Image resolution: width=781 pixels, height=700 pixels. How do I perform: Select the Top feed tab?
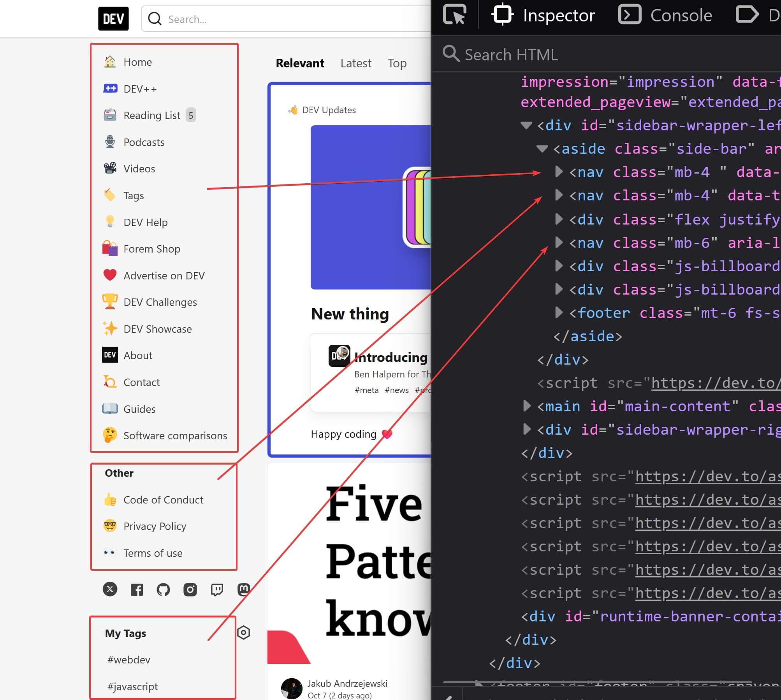click(397, 63)
